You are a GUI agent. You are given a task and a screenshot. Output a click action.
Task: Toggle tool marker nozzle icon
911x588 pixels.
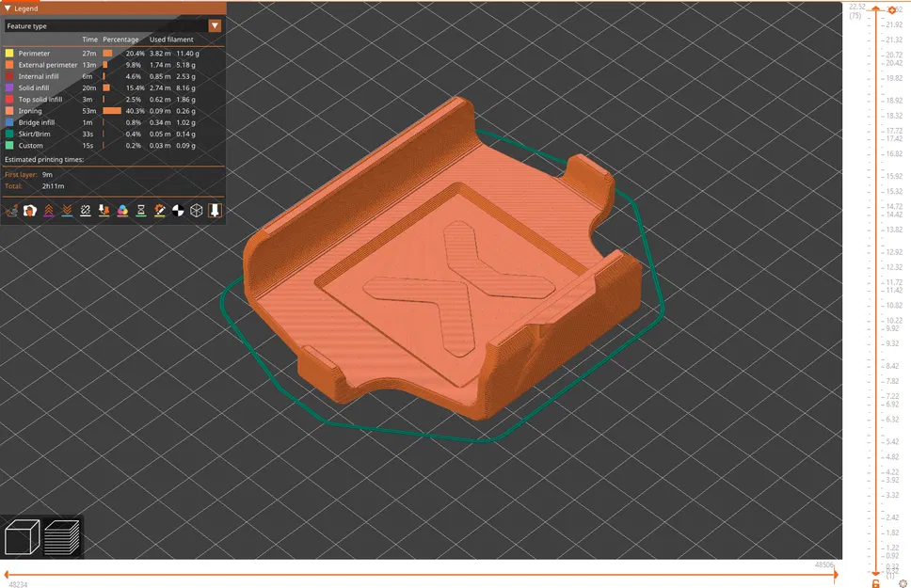[x=215, y=211]
